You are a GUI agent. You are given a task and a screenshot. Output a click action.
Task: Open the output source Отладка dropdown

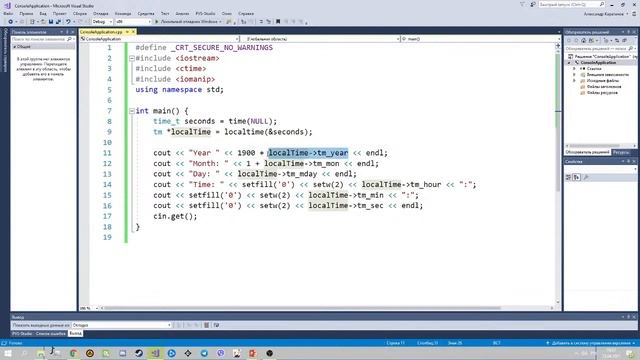coord(122,325)
